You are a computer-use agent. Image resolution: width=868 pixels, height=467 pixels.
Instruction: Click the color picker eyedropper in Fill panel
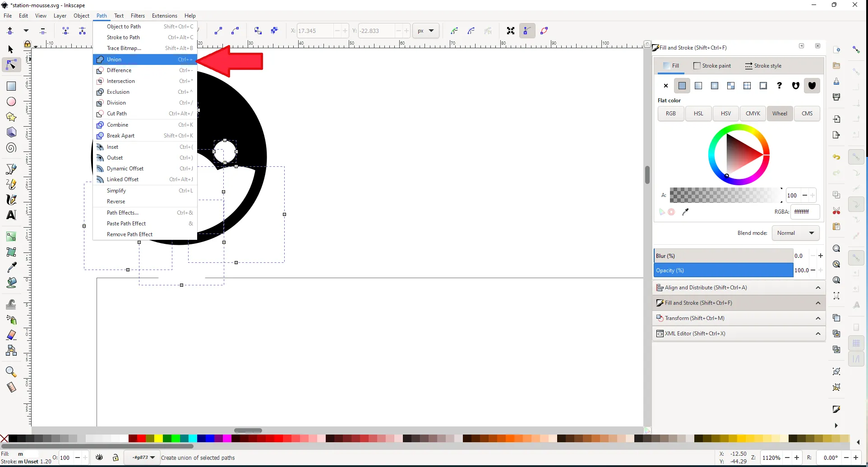(685, 212)
